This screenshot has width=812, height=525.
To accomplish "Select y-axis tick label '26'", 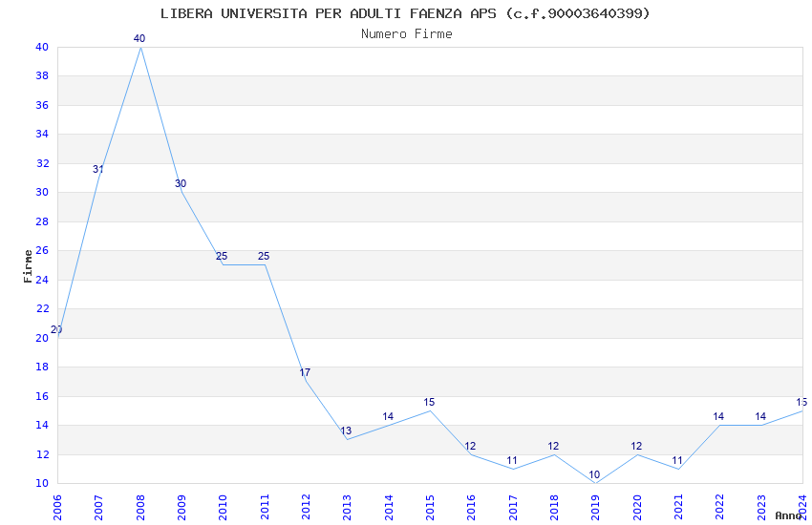I will pyautogui.click(x=42, y=250).
